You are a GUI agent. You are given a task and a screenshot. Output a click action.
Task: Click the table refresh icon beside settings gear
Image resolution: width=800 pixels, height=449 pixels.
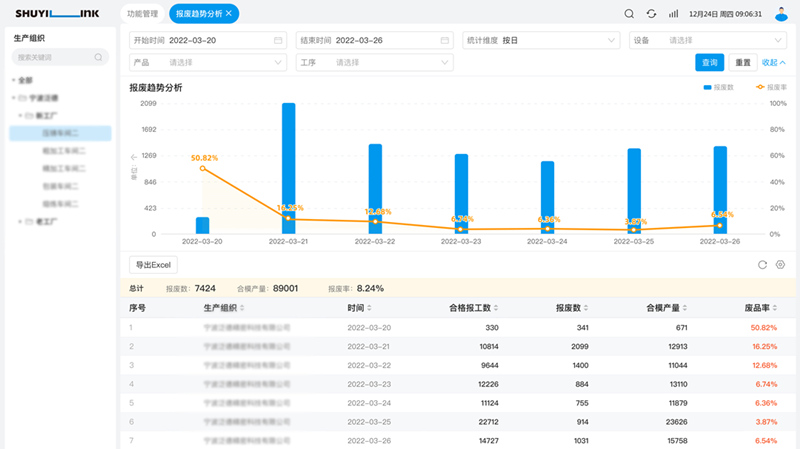(762, 265)
